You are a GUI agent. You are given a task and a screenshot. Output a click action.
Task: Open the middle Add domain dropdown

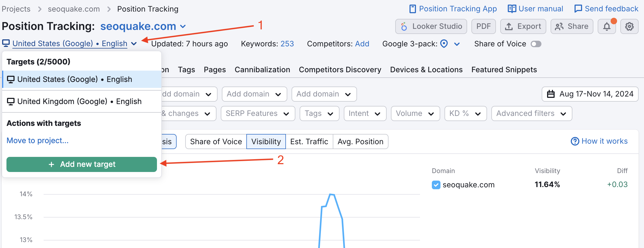point(254,94)
